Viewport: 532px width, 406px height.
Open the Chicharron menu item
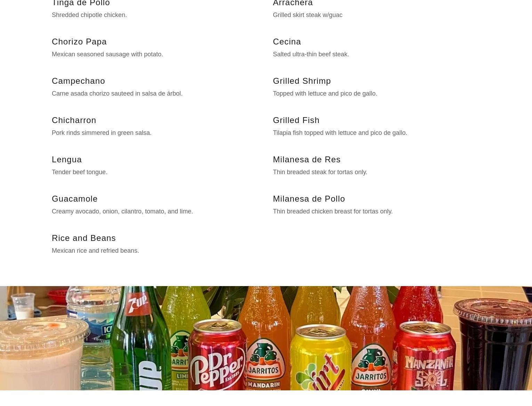[x=74, y=120]
